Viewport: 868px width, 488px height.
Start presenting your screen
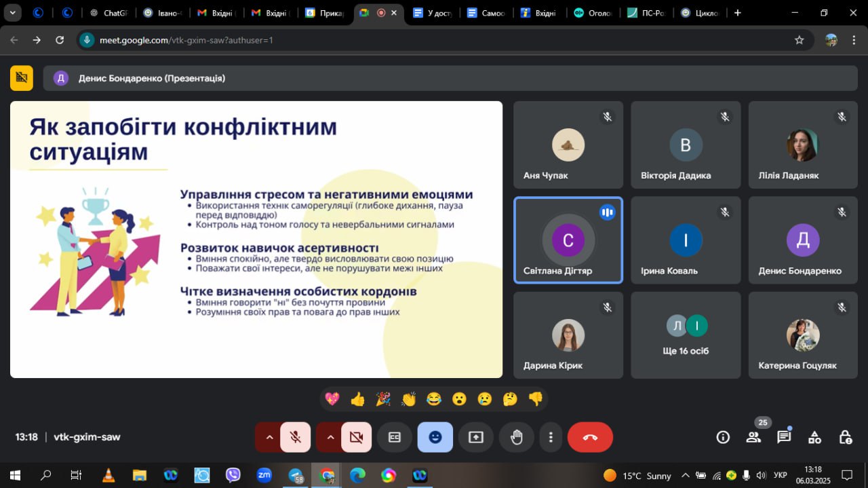click(476, 437)
